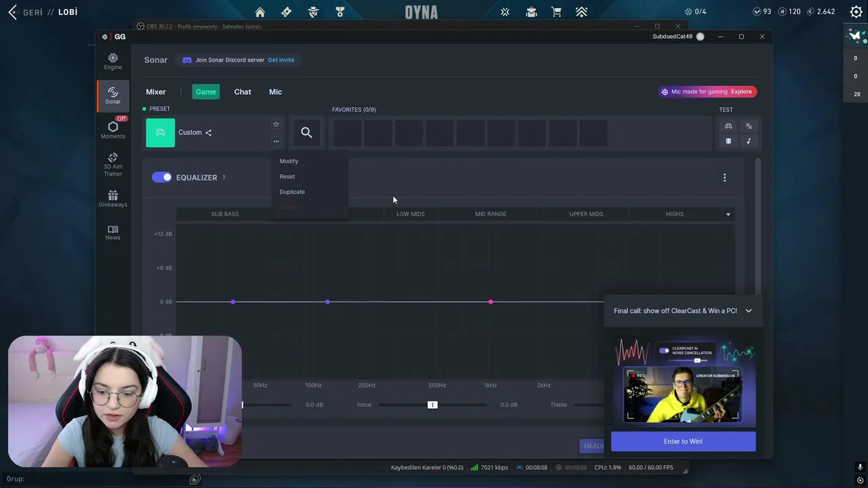Click the Valorant microphone icon bottom right
868x488 pixels.
tap(860, 468)
